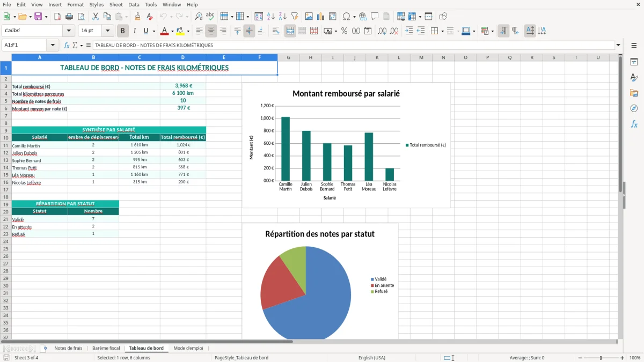
Task: Open the sidebar Navigator compass icon
Action: pyautogui.click(x=634, y=109)
